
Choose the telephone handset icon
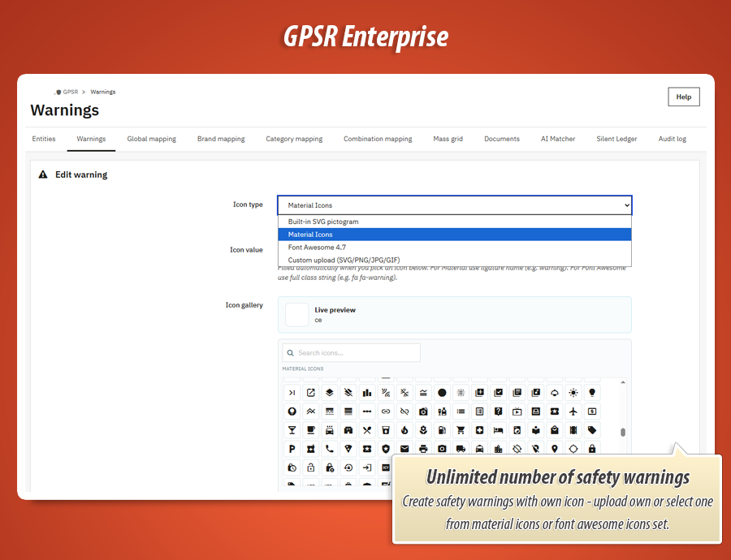pos(330,449)
